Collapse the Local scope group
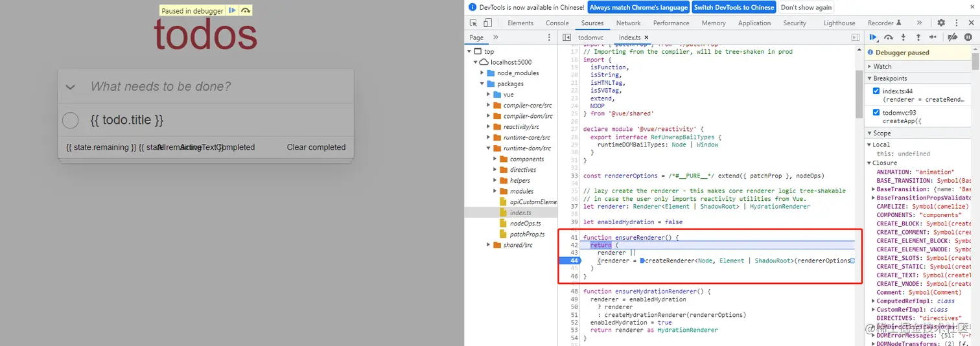Screen dimensions: 980x346 869,144
